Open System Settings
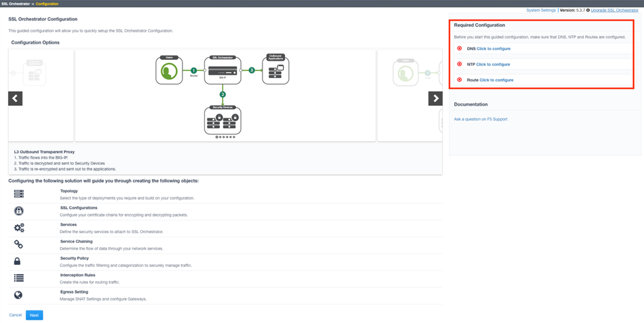 coord(541,11)
